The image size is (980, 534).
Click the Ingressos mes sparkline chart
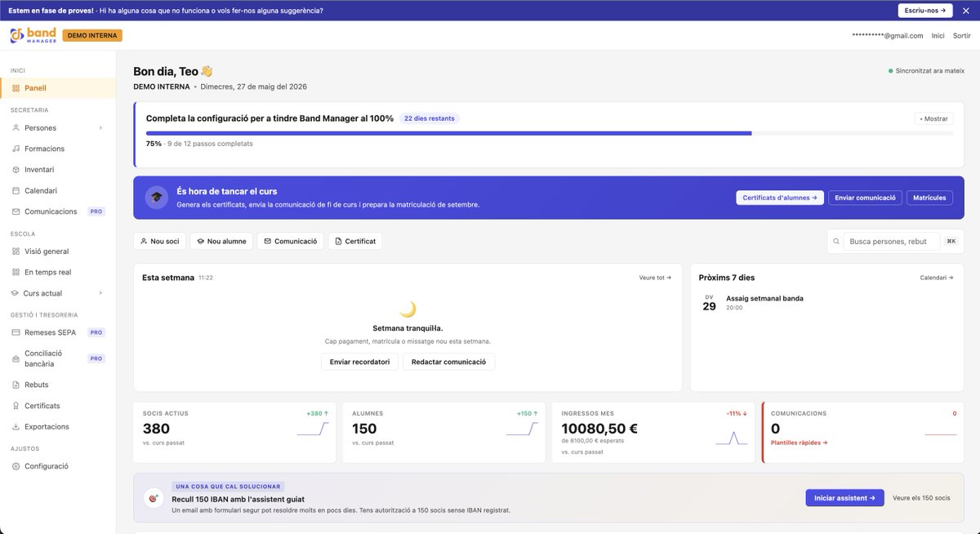pos(732,438)
